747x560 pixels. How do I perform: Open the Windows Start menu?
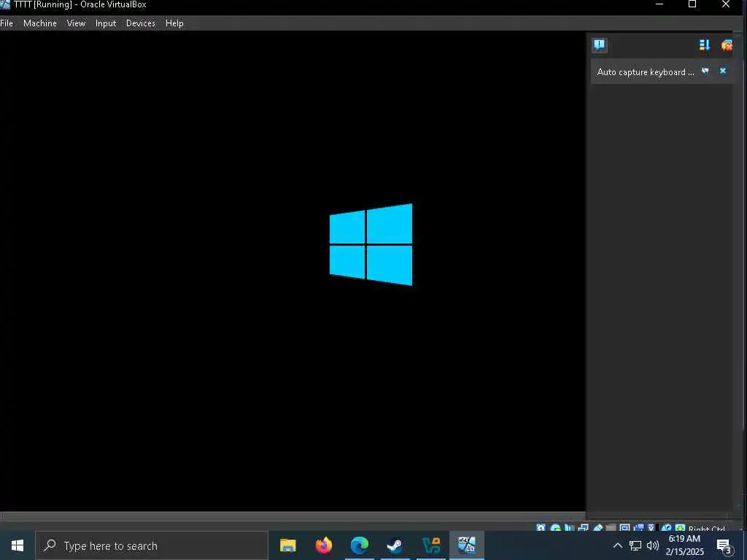click(x=18, y=545)
